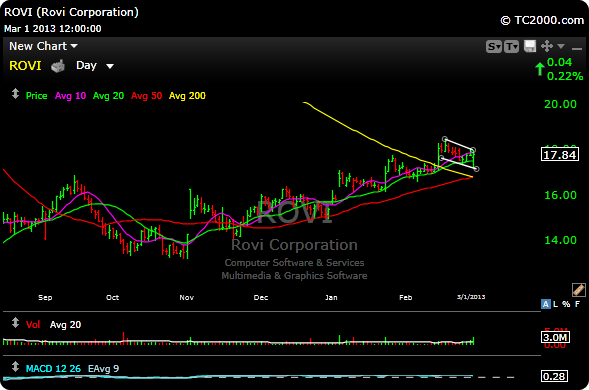Click the 16.00 price axis label
This screenshot has width=589, height=390.
(x=560, y=195)
